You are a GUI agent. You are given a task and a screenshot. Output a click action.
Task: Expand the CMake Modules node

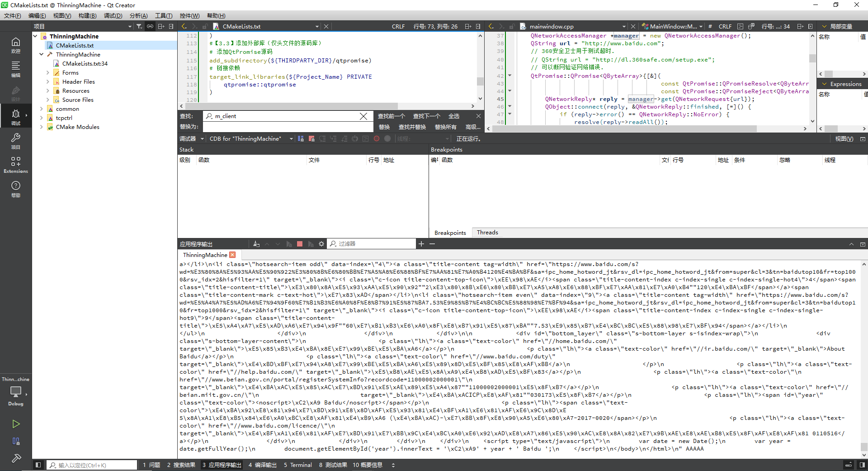(42, 127)
